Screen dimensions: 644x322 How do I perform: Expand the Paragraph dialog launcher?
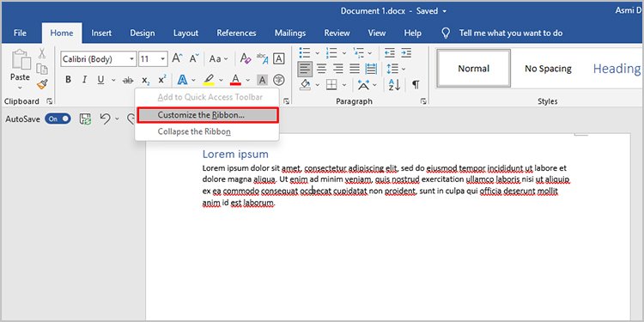click(423, 101)
